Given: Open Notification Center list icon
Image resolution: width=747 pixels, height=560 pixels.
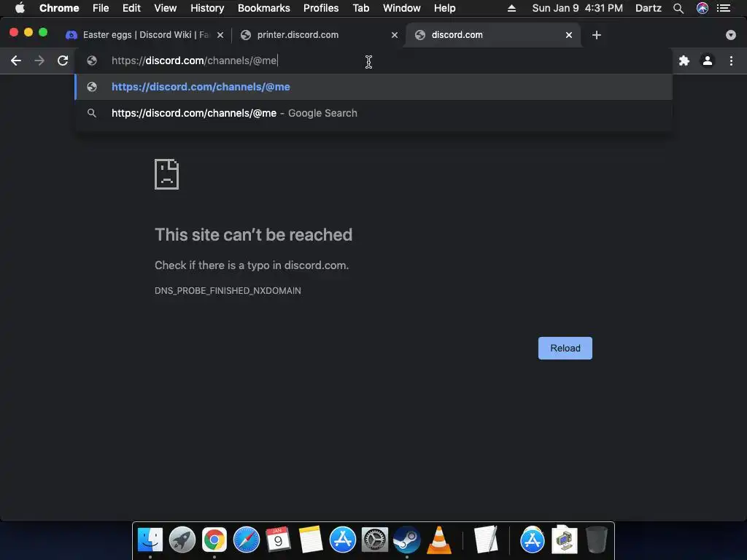Looking at the screenshot, I should point(724,8).
